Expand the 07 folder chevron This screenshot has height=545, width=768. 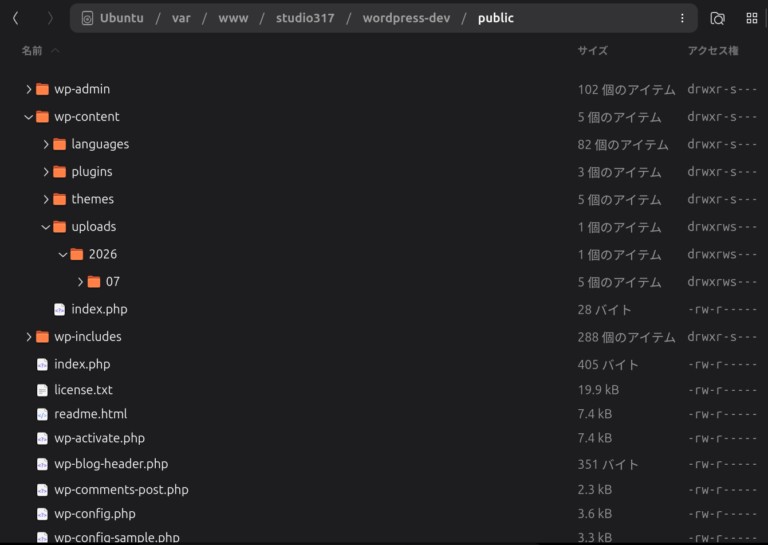tap(80, 282)
